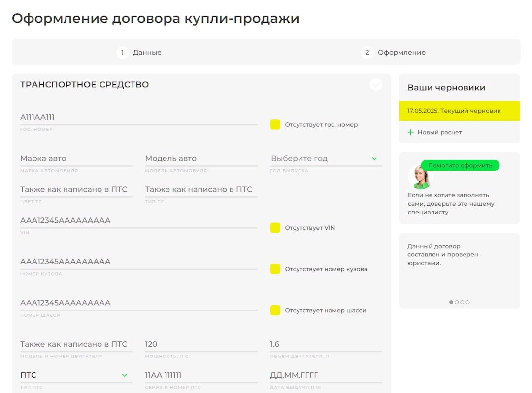Open the Выберите год dropdown

pos(326,159)
